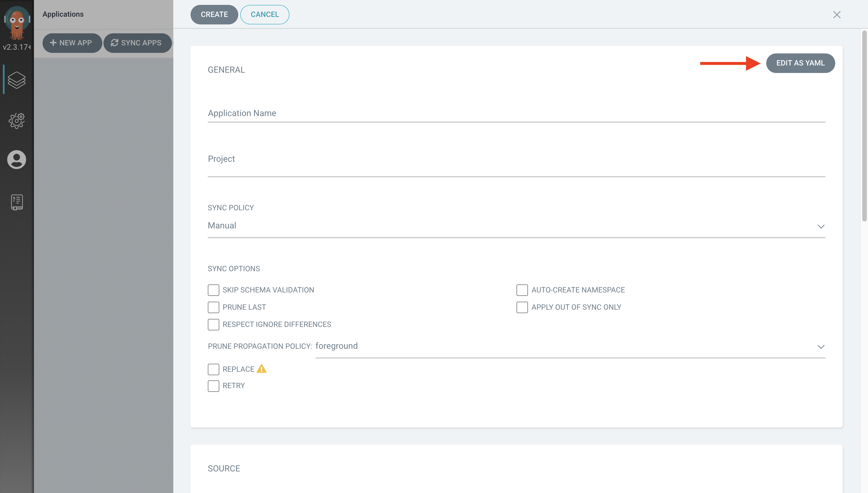
Task: Click the X close dialog button
Action: (x=837, y=14)
